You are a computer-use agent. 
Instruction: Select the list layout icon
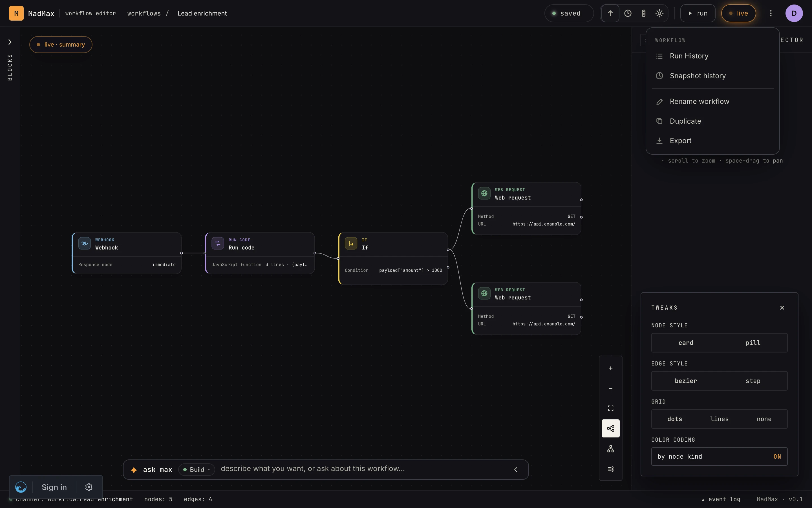click(x=611, y=469)
